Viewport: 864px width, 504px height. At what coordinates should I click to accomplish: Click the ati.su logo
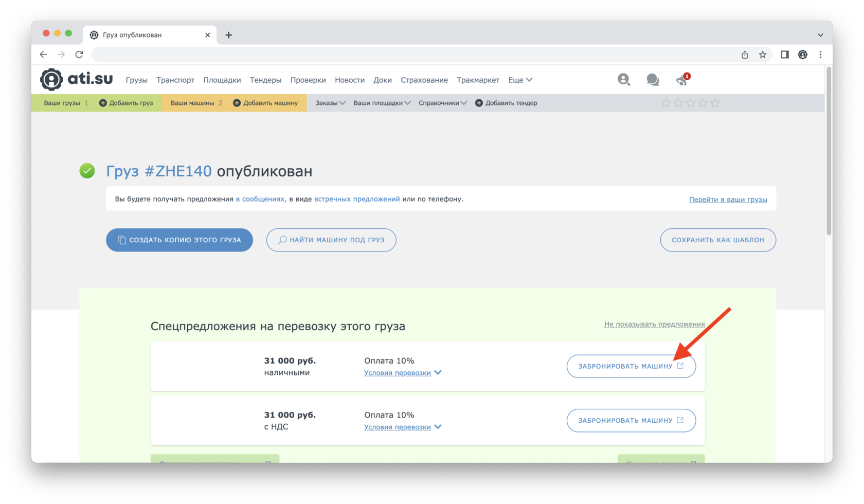77,79
